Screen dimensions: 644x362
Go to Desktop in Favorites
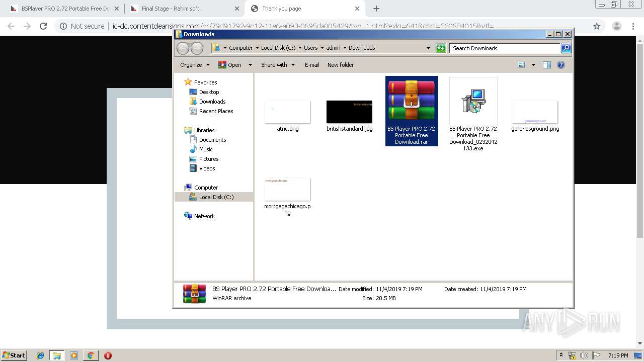click(x=209, y=92)
